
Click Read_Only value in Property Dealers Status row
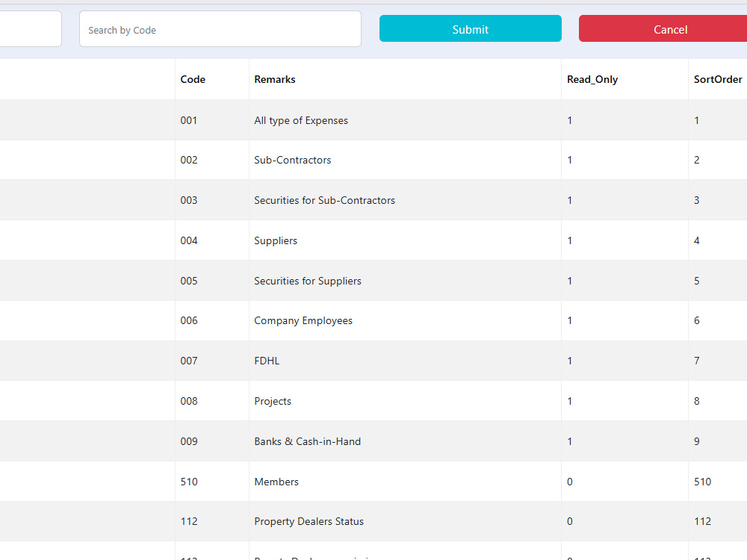point(570,521)
